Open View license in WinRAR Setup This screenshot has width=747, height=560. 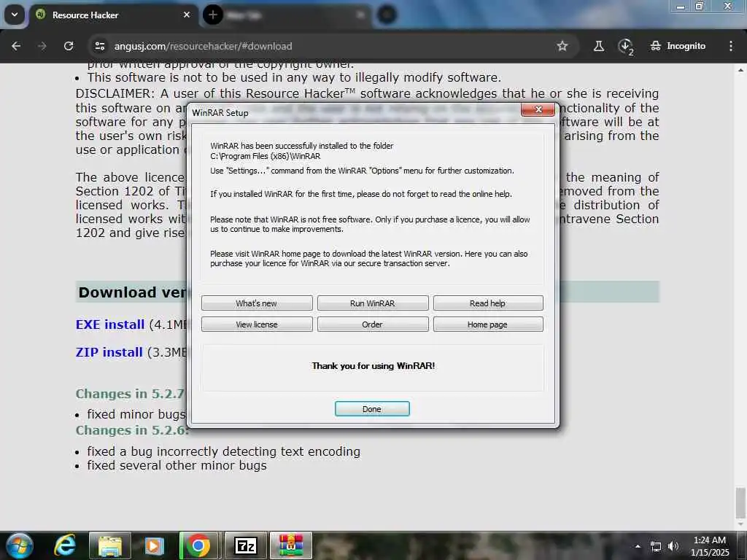(257, 324)
